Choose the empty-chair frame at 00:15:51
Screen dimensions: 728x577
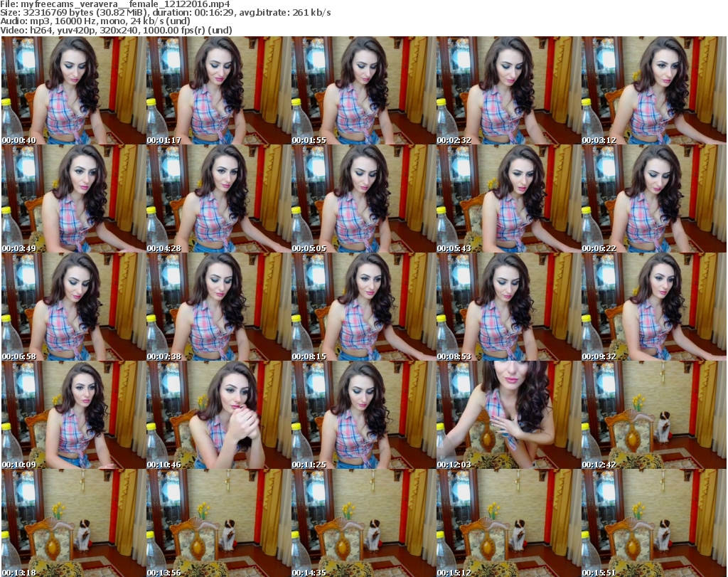coord(654,523)
